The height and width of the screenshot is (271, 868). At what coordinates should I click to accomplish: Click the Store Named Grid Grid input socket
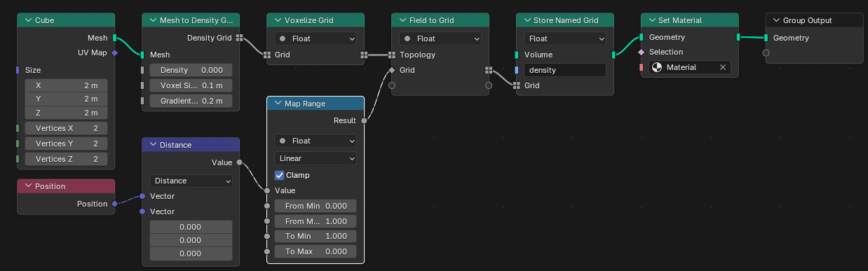pos(516,85)
